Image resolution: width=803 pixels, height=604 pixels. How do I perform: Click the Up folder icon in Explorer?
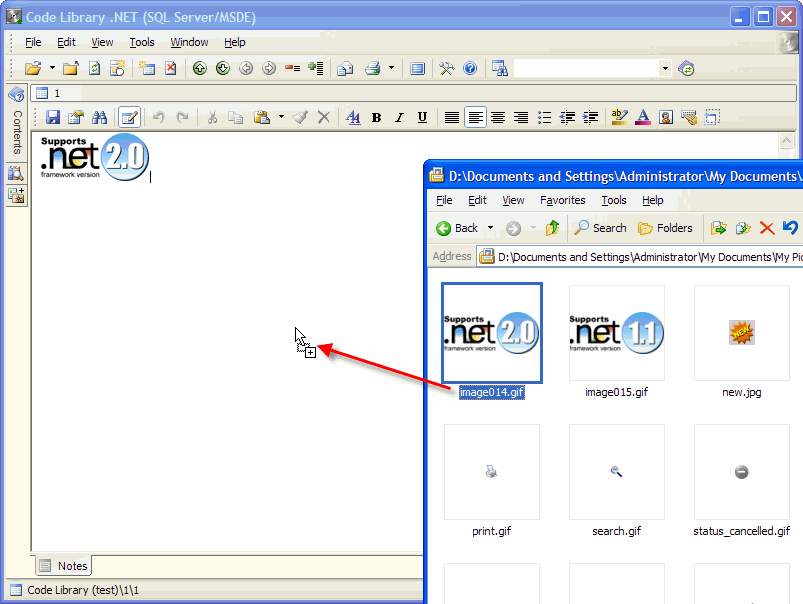(x=552, y=228)
